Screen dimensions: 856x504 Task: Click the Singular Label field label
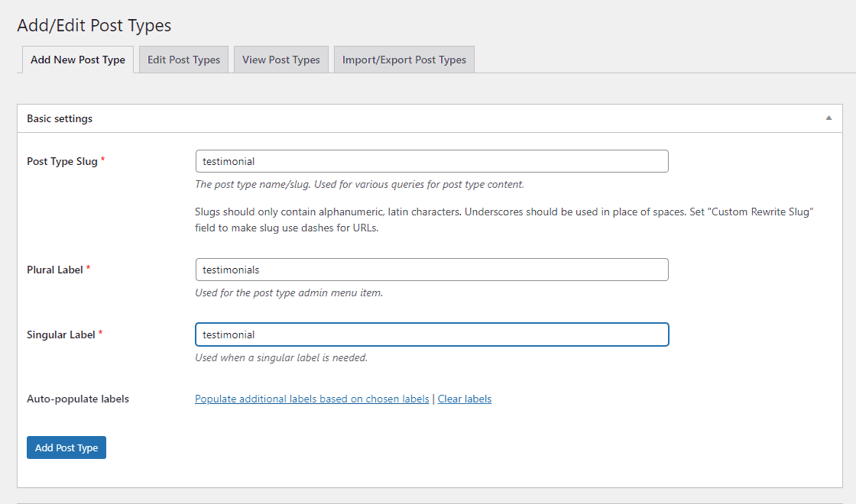point(60,334)
